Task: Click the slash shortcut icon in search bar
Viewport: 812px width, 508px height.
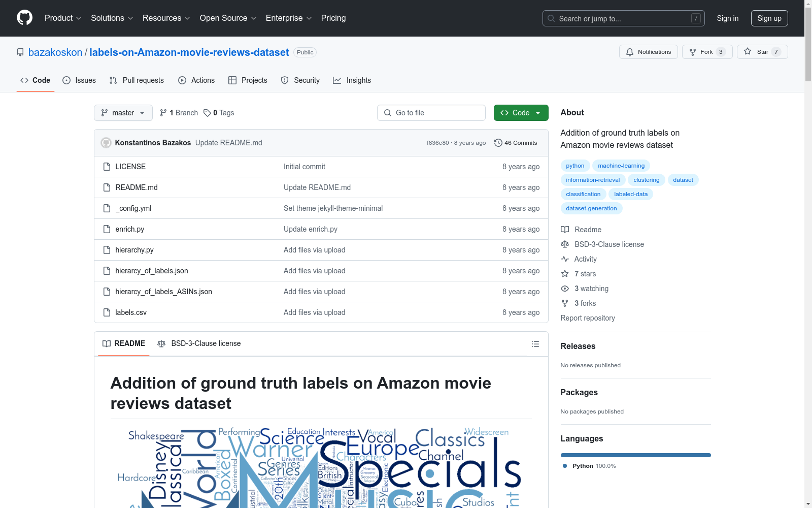Action: [x=696, y=18]
